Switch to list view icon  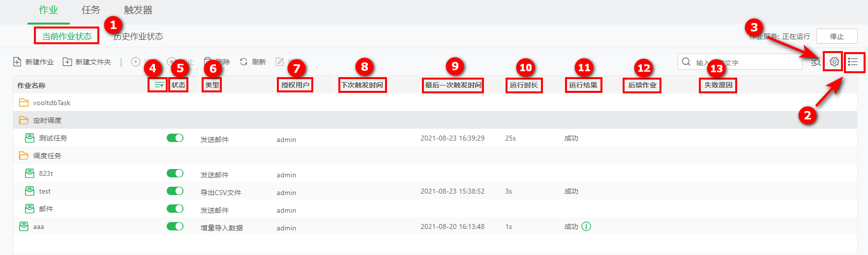pos(853,62)
